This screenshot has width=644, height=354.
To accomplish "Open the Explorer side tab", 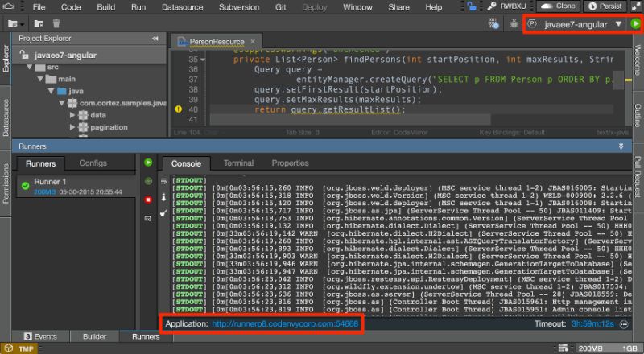I will [x=6, y=59].
